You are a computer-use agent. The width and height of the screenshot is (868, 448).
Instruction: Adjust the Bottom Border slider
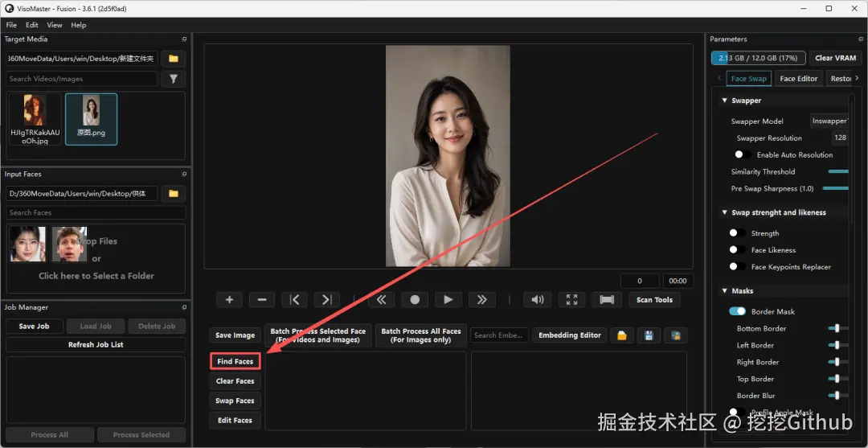tap(838, 328)
